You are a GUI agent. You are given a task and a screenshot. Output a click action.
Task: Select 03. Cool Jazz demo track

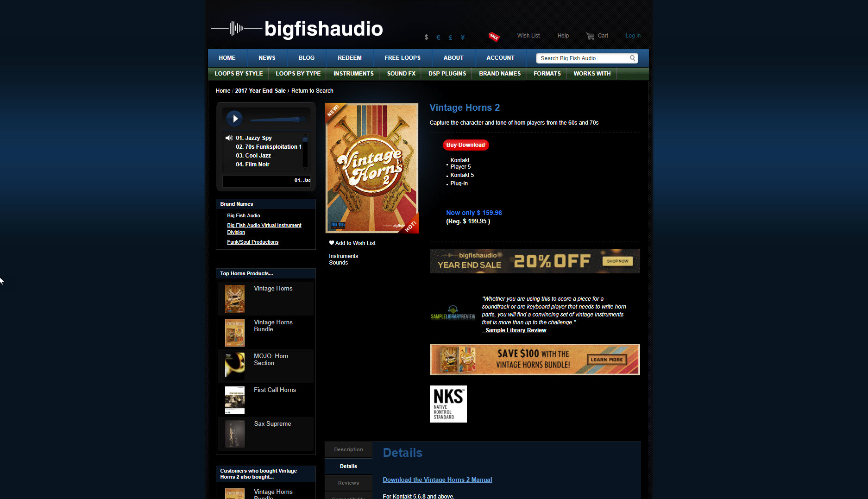pos(253,156)
